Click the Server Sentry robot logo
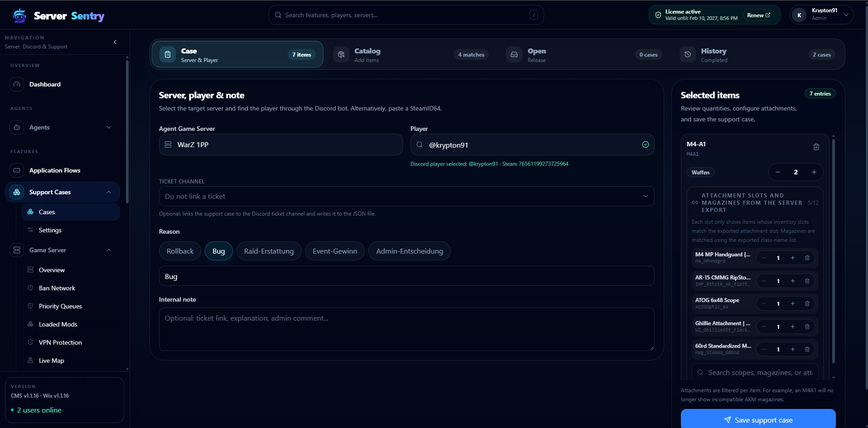Viewport: 868px width, 428px height. click(19, 15)
